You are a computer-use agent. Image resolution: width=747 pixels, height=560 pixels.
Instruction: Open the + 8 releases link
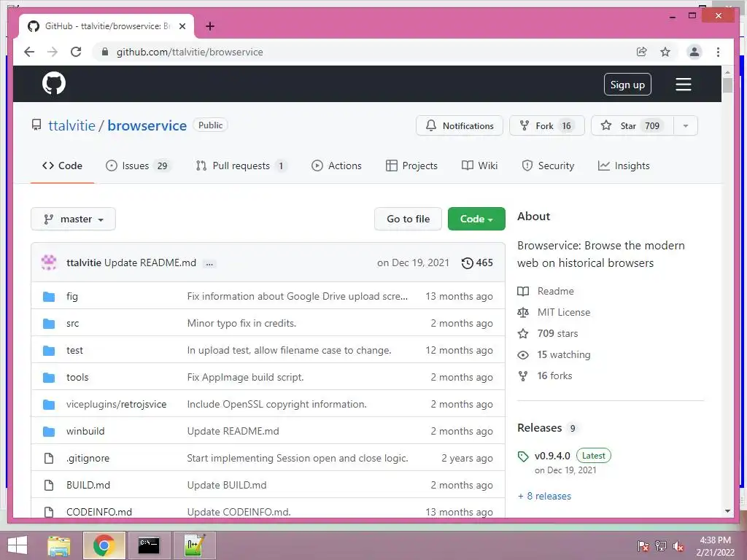[544, 496]
